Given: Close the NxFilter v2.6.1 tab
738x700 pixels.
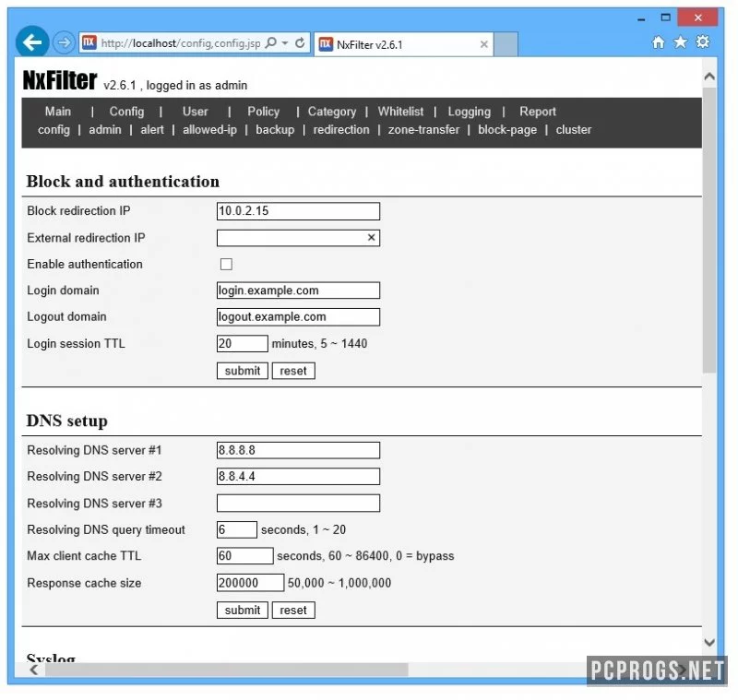Looking at the screenshot, I should (x=483, y=44).
